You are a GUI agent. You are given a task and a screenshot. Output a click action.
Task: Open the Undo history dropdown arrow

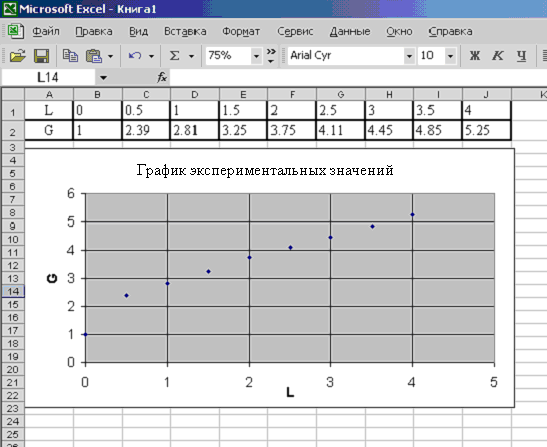[x=151, y=56]
